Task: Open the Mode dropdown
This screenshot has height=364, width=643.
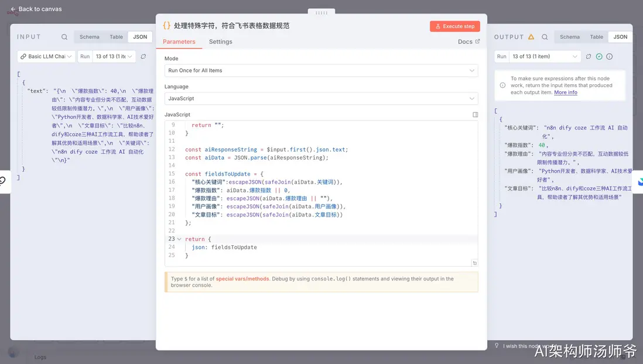Action: [321, 70]
